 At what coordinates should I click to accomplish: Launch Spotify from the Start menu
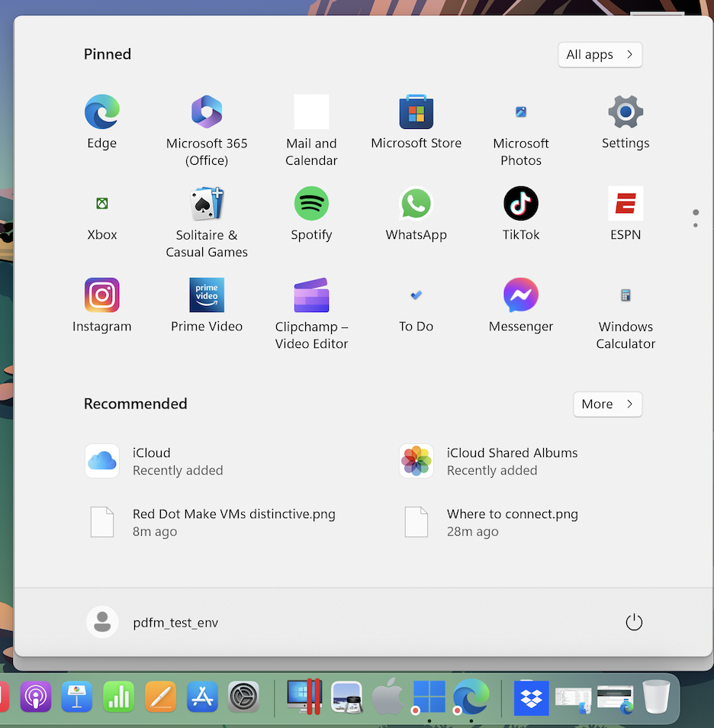click(x=311, y=214)
